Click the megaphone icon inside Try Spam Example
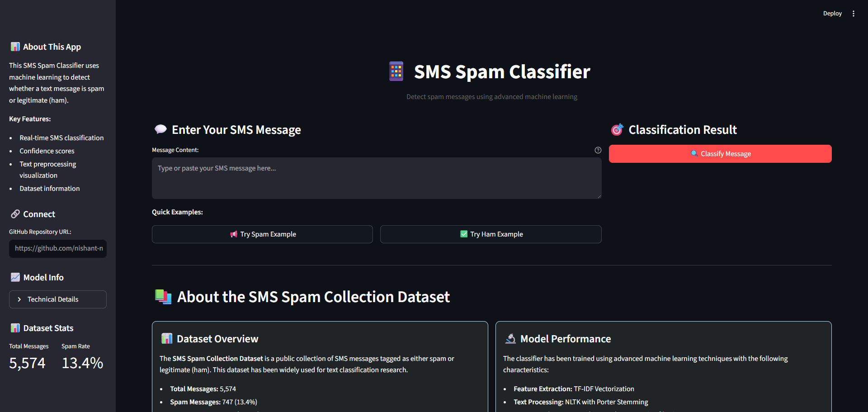The height and width of the screenshot is (412, 868). pos(233,234)
